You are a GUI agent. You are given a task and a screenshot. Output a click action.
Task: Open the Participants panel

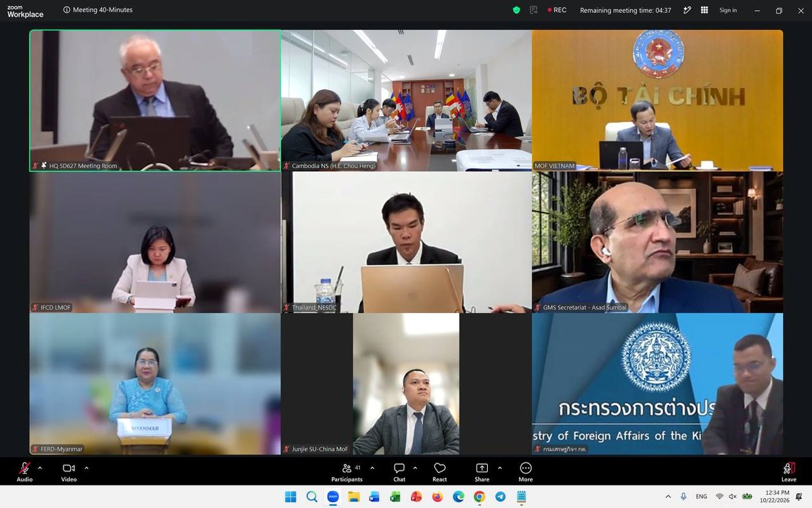346,472
